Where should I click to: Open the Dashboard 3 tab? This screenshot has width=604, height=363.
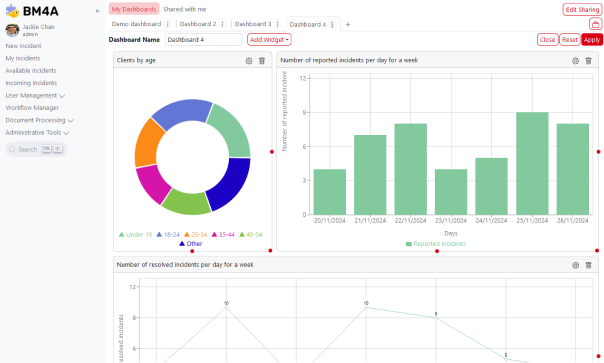[253, 24]
